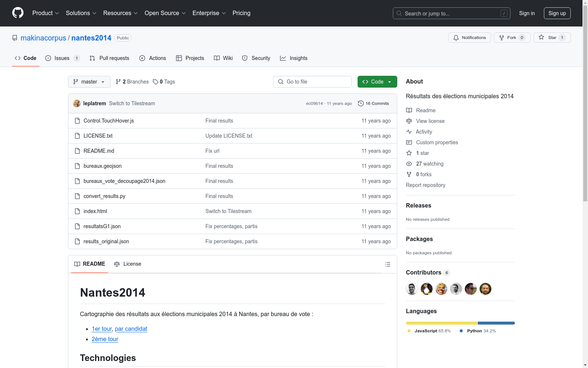Image resolution: width=588 pixels, height=368 pixels.
Task: Open the results_original.json file
Action: click(106, 241)
